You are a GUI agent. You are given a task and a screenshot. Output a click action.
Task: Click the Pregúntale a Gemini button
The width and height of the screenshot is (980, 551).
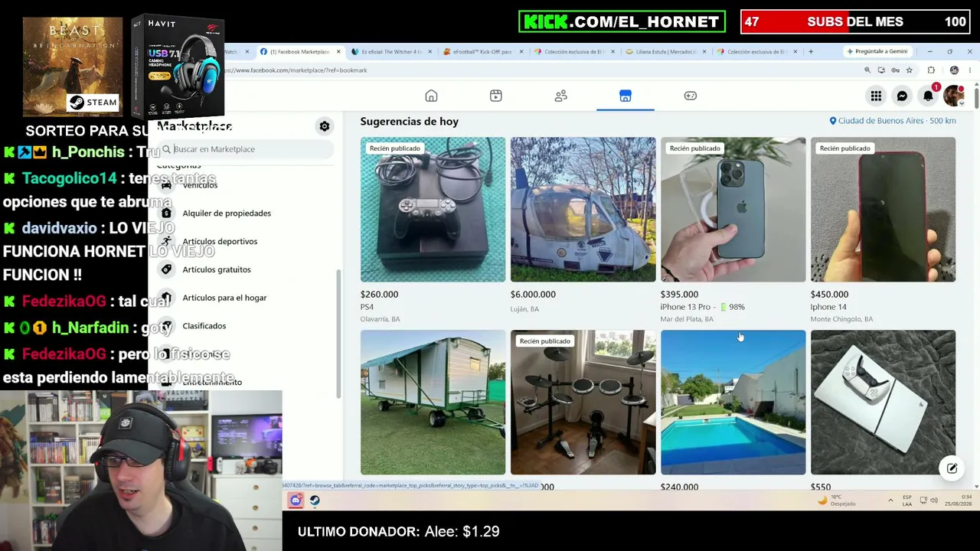877,52
